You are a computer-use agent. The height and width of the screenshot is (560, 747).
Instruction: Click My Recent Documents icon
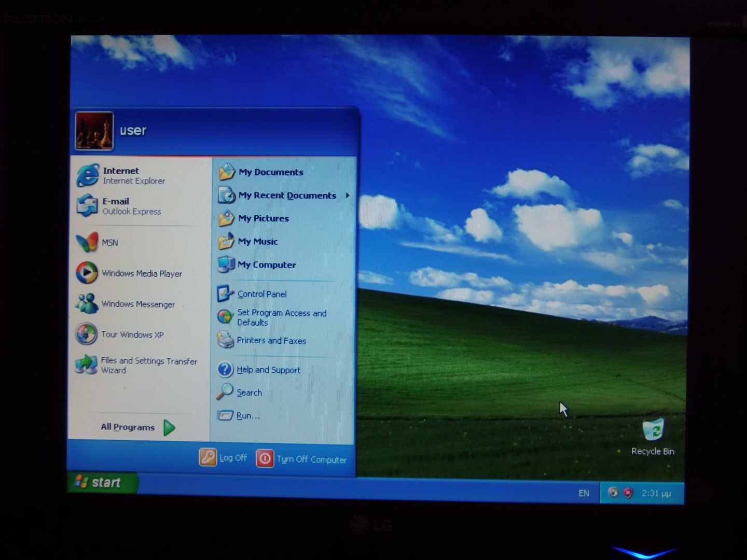(x=226, y=195)
